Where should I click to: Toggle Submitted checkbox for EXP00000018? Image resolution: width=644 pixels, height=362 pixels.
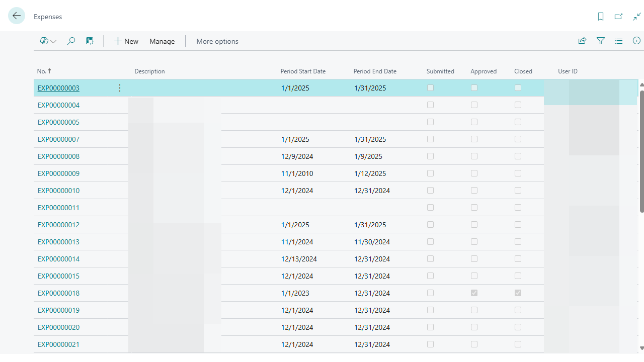click(x=430, y=293)
